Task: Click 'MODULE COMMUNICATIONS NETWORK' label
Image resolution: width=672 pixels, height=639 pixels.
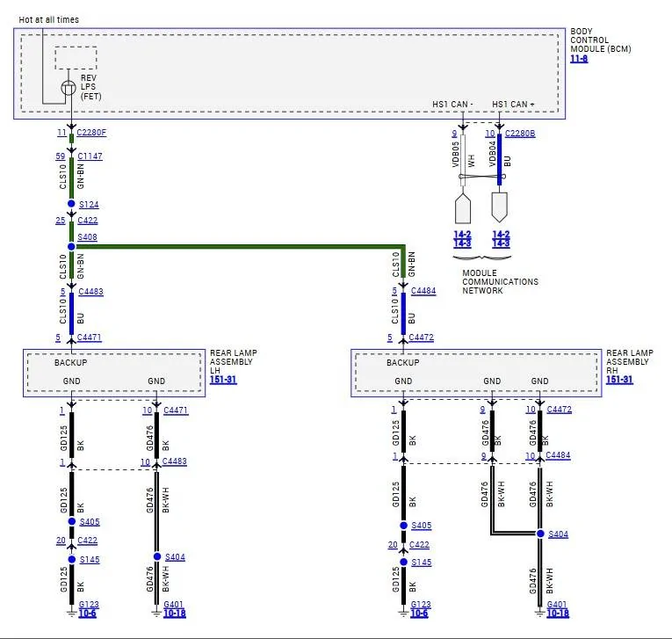Action: (500, 282)
